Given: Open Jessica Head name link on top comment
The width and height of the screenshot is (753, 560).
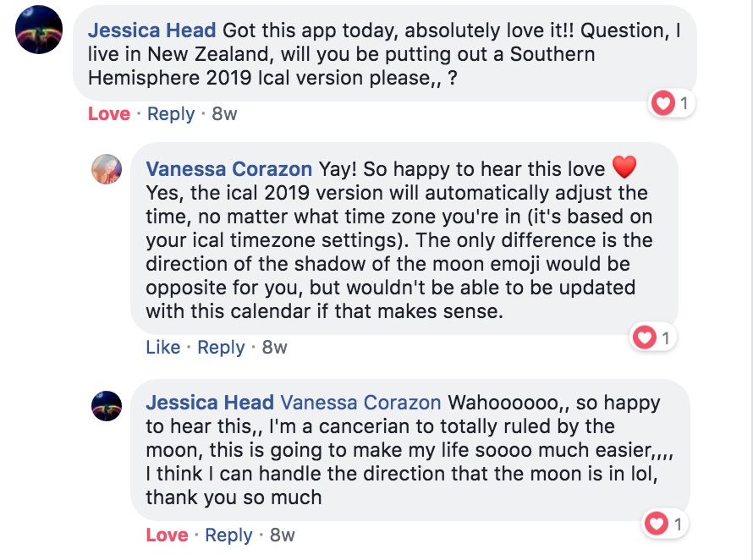Looking at the screenshot, I should tap(151, 30).
